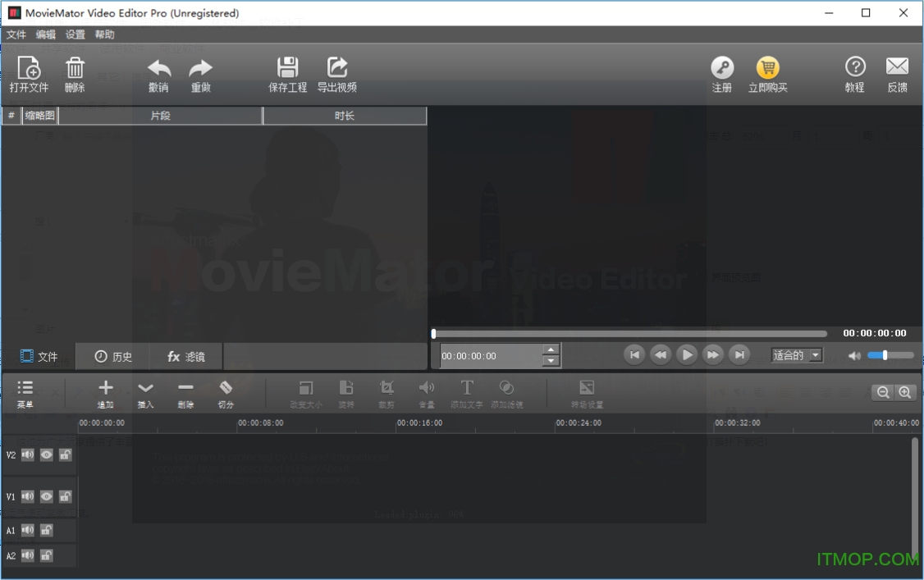
Task: Click the # column header
Action: pos(11,116)
